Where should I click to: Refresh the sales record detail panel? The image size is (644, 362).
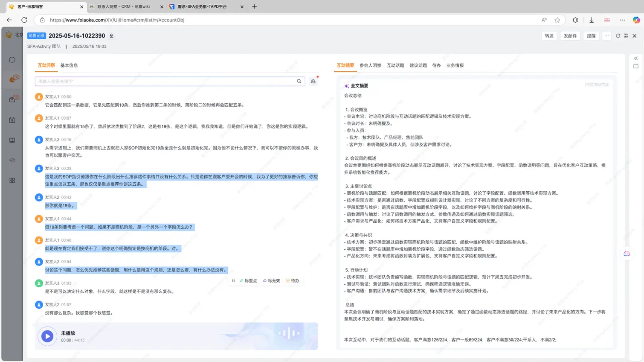(618, 36)
